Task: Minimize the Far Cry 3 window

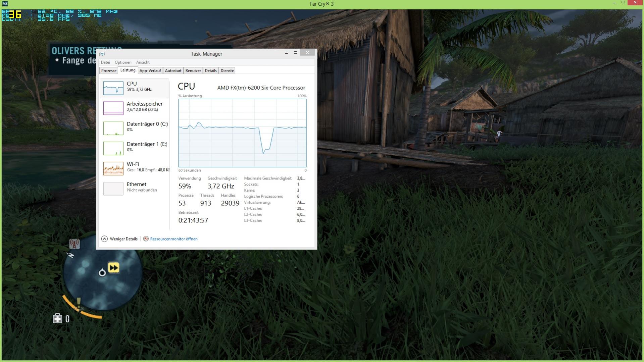Action: click(614, 3)
